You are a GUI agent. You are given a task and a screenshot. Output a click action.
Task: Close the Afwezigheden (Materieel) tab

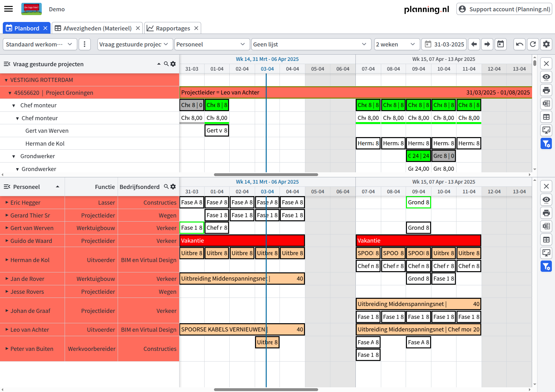[x=138, y=28]
